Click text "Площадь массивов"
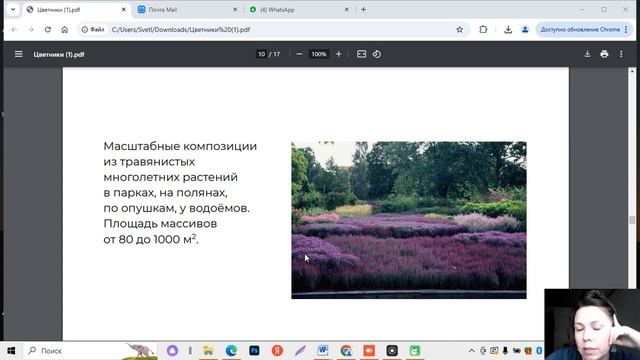The image size is (640, 360). tap(160, 224)
